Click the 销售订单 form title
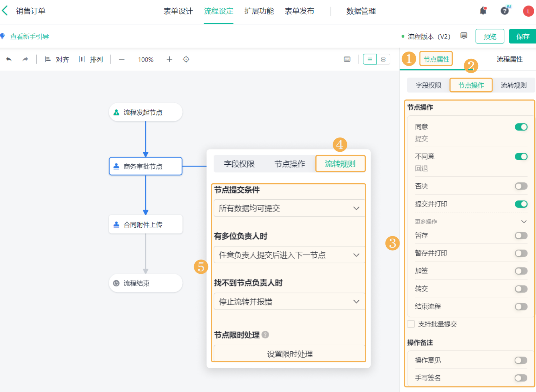The width and height of the screenshot is (536, 392). [31, 11]
